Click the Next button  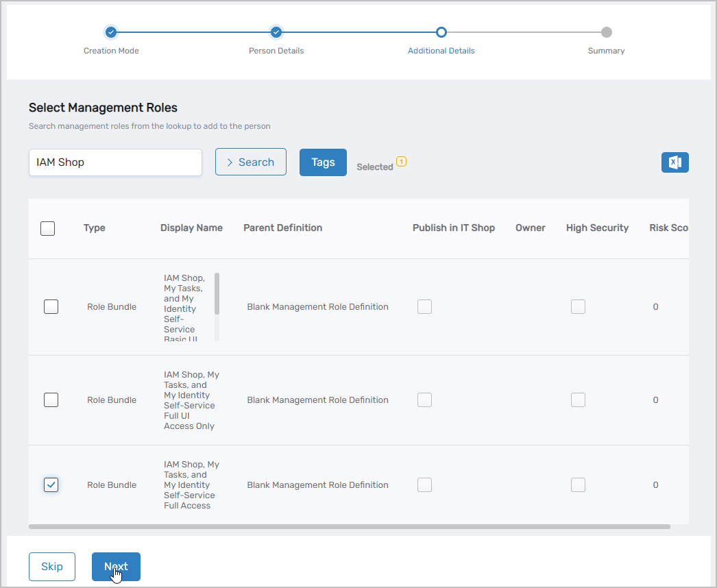[x=116, y=567]
